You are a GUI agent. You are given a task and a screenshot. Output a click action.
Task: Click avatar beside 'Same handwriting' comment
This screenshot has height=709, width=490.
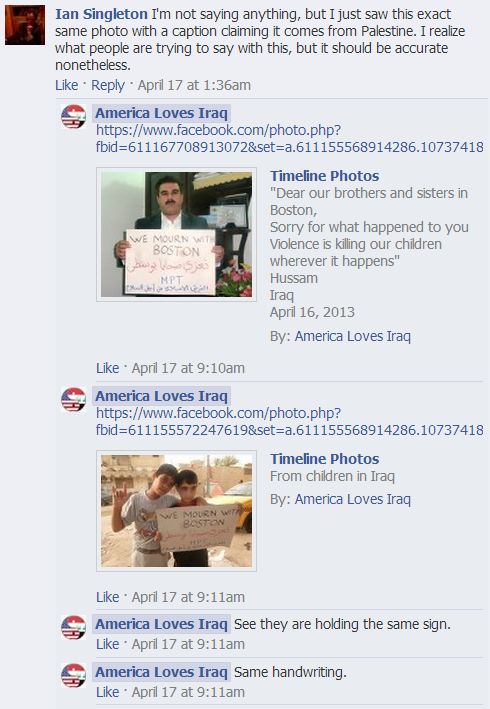click(74, 676)
